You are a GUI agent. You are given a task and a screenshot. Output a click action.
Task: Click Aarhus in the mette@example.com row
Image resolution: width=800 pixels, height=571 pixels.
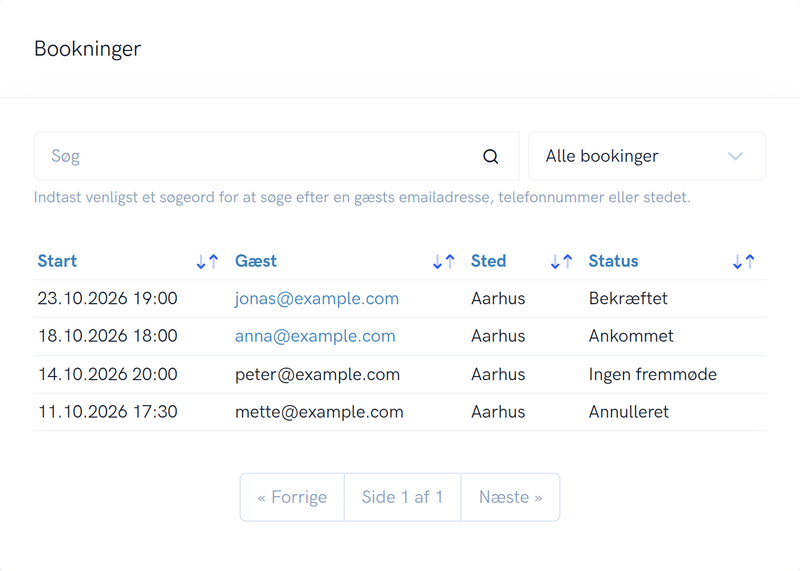(x=498, y=411)
